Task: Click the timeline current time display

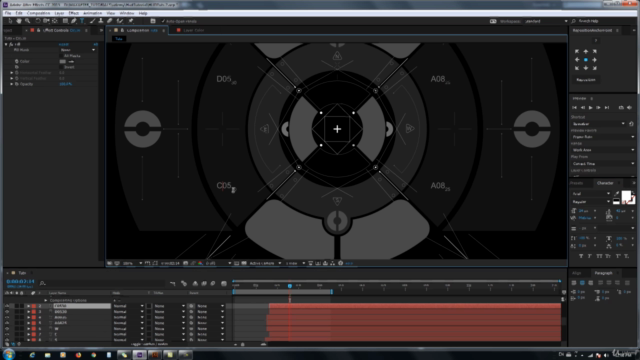Action: tap(20, 282)
